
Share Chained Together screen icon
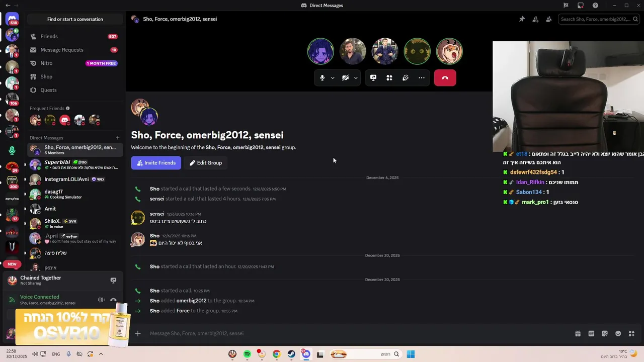tap(113, 281)
